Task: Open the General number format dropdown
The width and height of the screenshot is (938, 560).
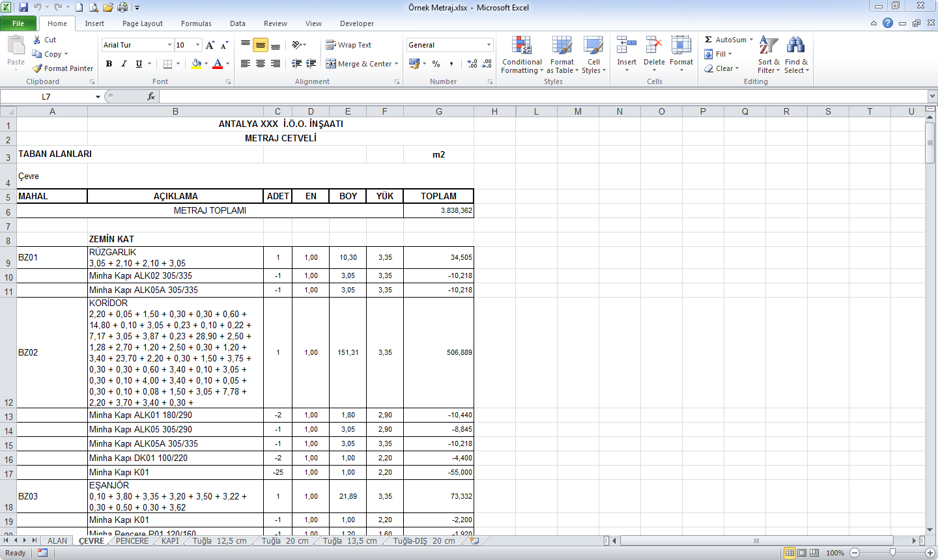Action: [489, 45]
